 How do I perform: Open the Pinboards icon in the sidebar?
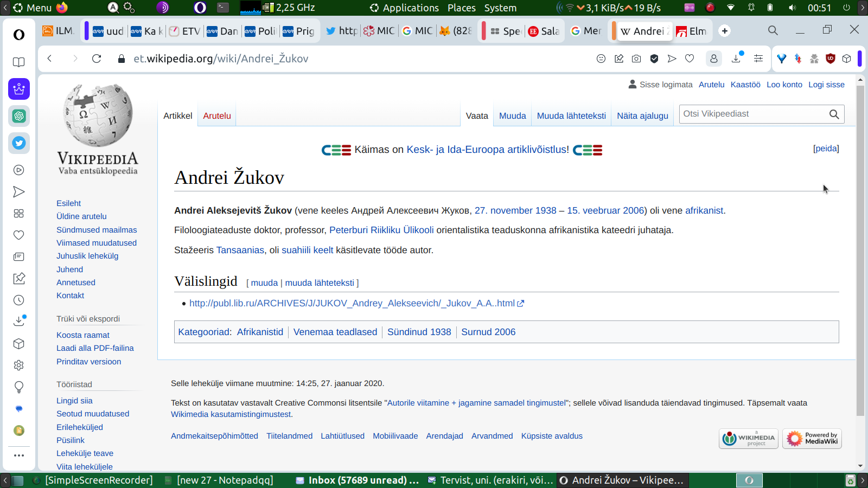[x=19, y=279]
